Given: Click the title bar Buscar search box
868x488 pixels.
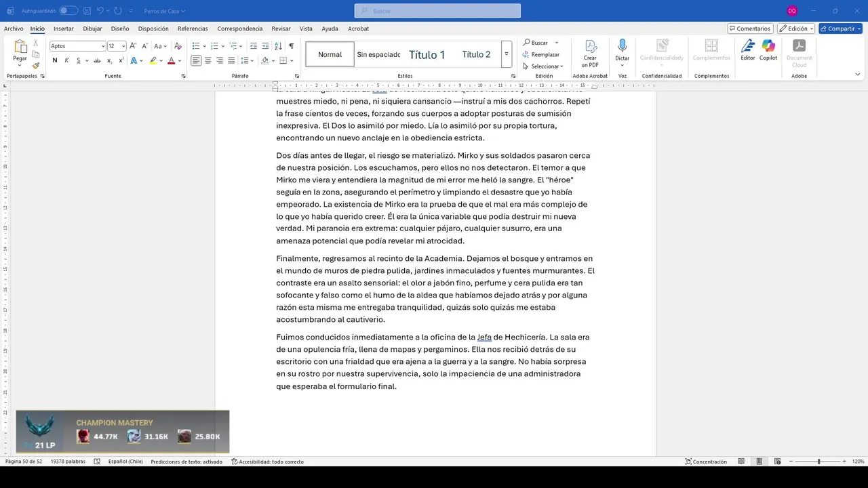Looking at the screenshot, I should point(437,11).
